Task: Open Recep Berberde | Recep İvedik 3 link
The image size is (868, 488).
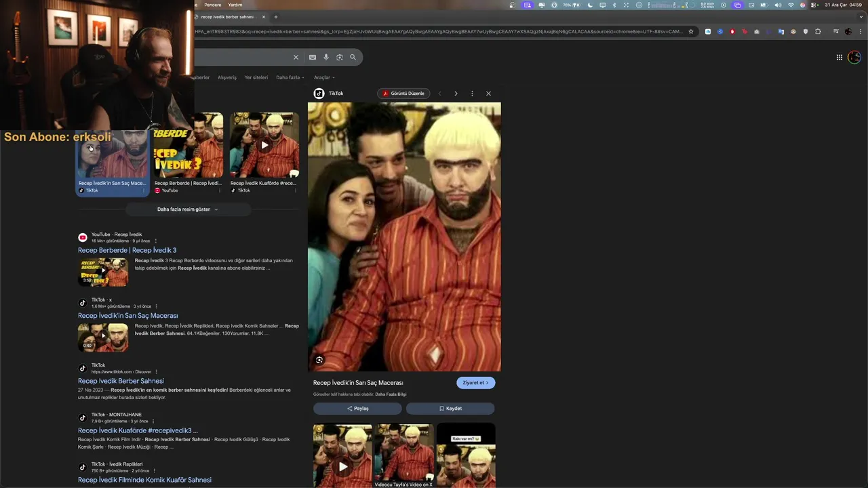Action: pos(127,250)
